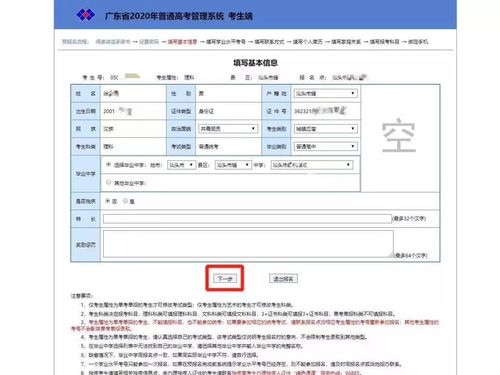Click the 填写联系方式 step

click(x=269, y=42)
